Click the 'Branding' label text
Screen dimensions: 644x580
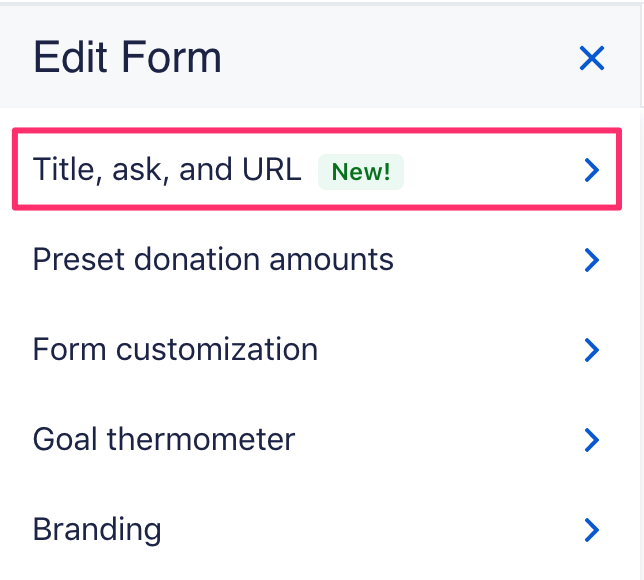point(97,528)
